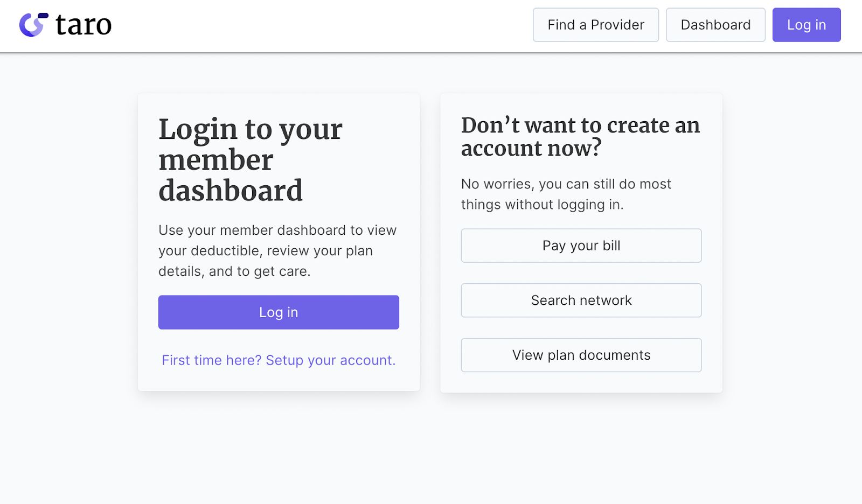Choose Pay your bill without logging in

coord(581,246)
